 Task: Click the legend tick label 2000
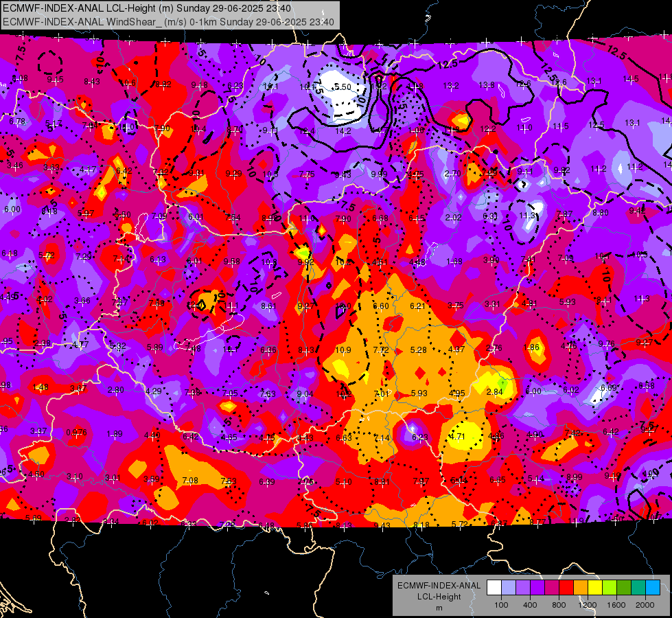coord(645,605)
